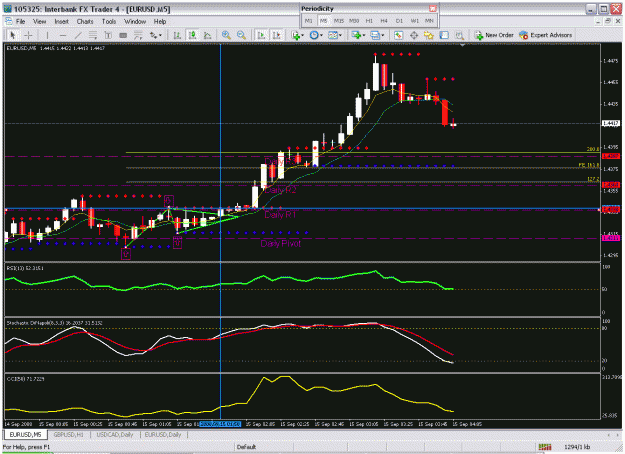625x454 pixels.
Task: Select the arrow cursor tool
Action: pos(13,35)
